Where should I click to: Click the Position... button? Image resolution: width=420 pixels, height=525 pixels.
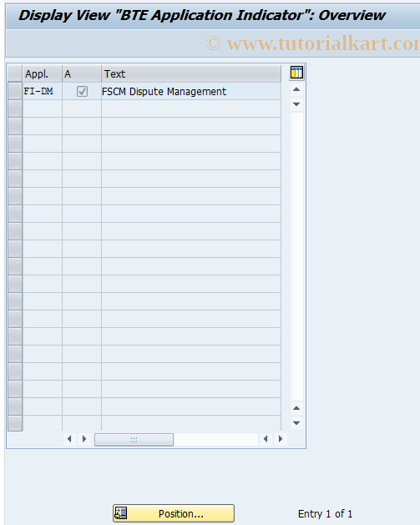[174, 513]
